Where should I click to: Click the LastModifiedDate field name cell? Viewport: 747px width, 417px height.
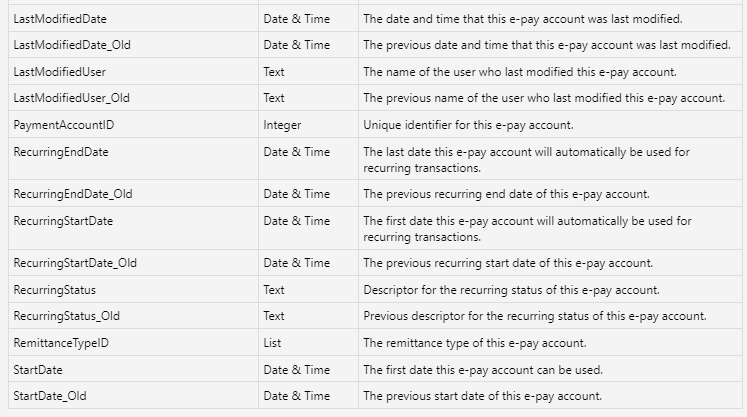tap(61, 19)
